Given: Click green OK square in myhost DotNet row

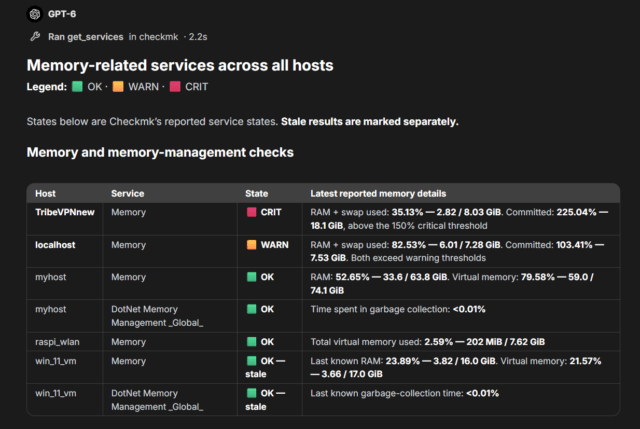Looking at the screenshot, I should 251,309.
